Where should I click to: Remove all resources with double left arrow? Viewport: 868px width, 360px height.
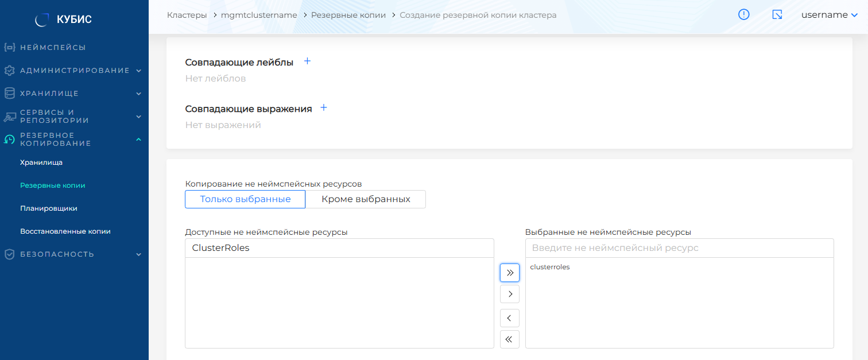[509, 339]
